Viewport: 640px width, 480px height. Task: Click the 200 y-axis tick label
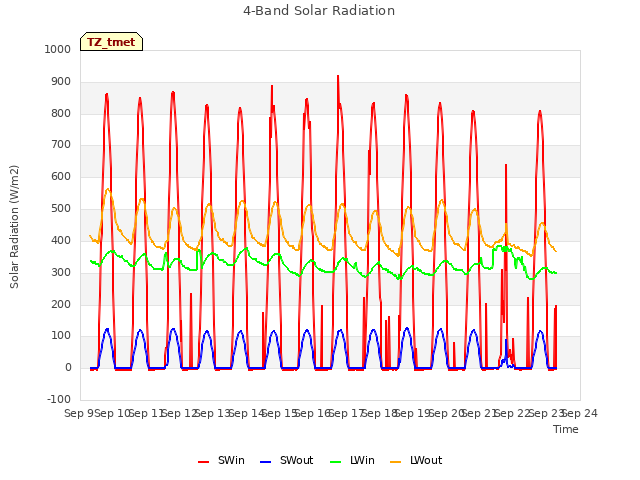pyautogui.click(x=61, y=304)
